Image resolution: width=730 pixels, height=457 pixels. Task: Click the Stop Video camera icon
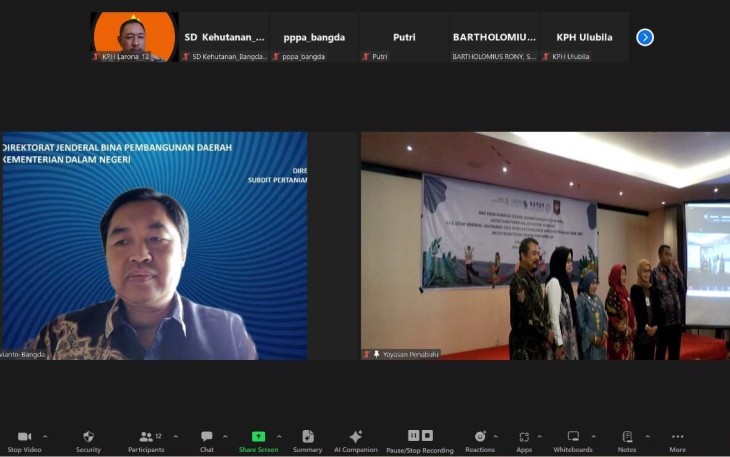(x=24, y=437)
